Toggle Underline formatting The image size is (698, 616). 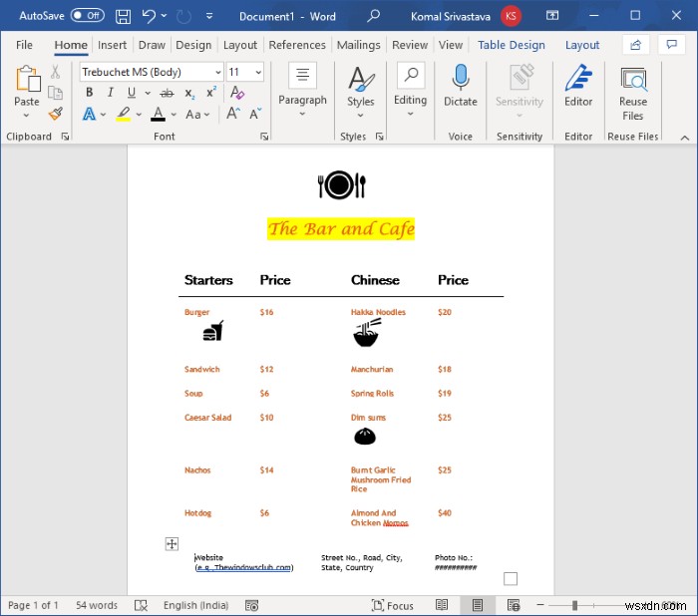coord(132,93)
